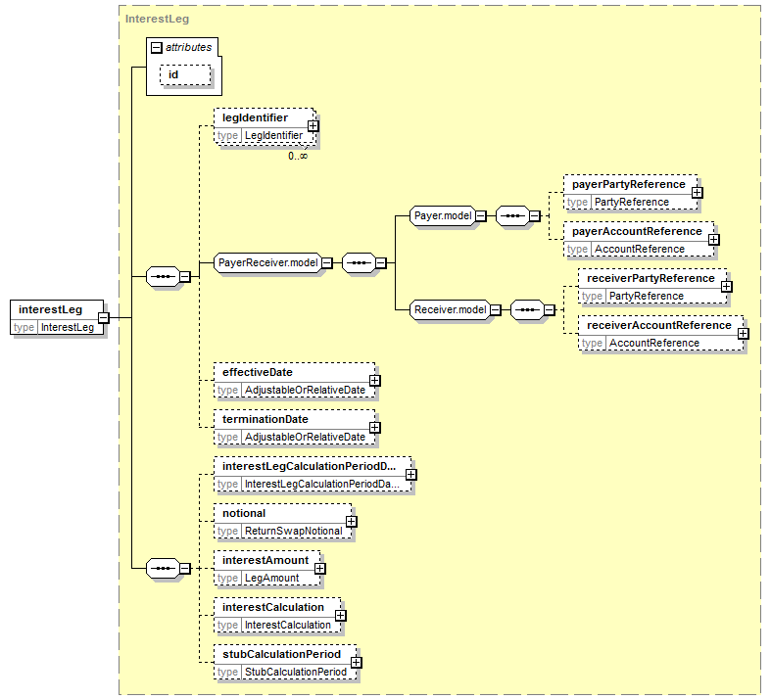
Task: Expand the payerAccountReference element
Action: tap(714, 240)
